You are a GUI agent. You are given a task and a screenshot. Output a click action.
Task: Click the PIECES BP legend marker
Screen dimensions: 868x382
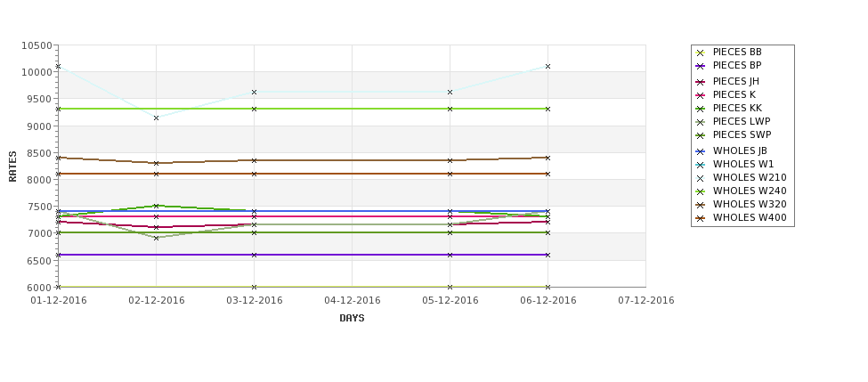click(x=701, y=67)
